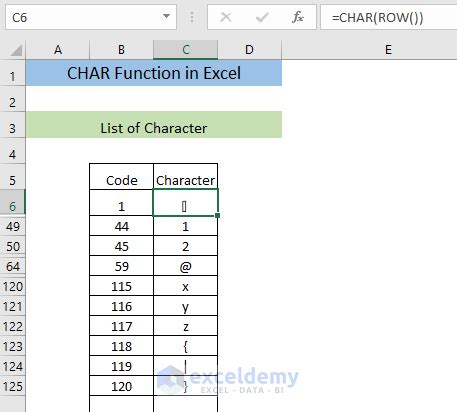Screen dimensions: 457x412
Task: Select row 4 header
Action: pos(13,151)
